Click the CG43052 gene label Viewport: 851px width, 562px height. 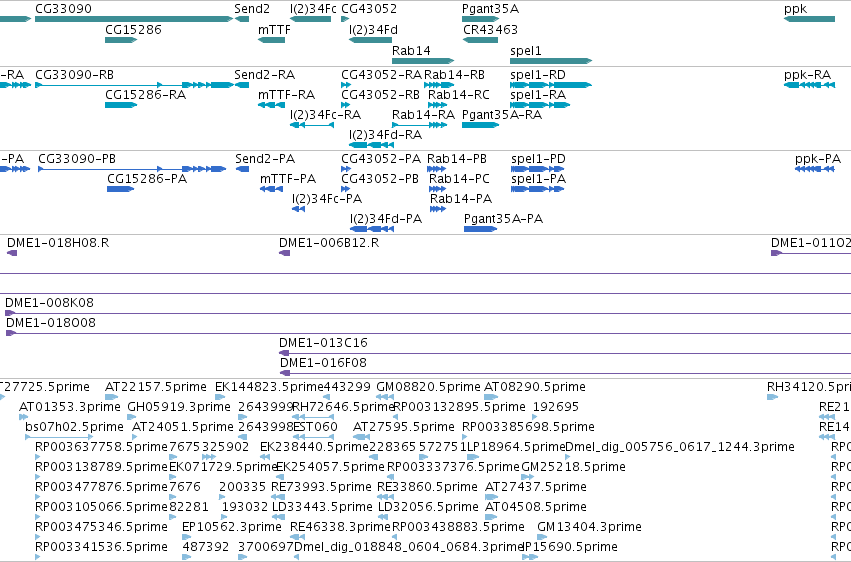tap(369, 9)
